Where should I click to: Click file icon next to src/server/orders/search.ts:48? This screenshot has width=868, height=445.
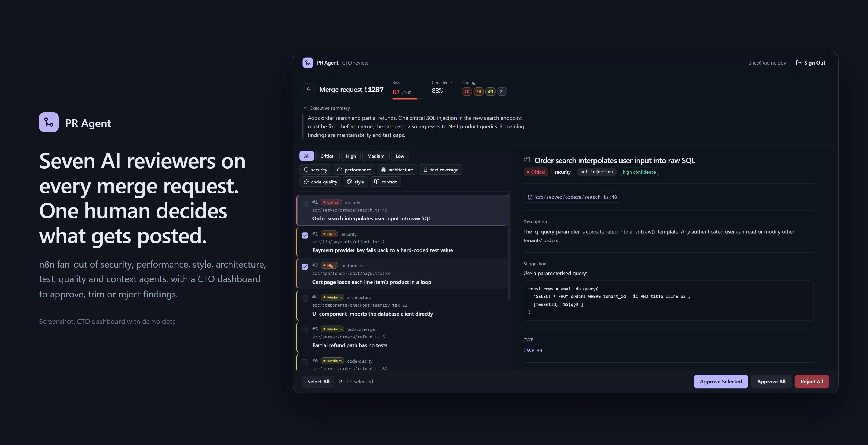[530, 197]
